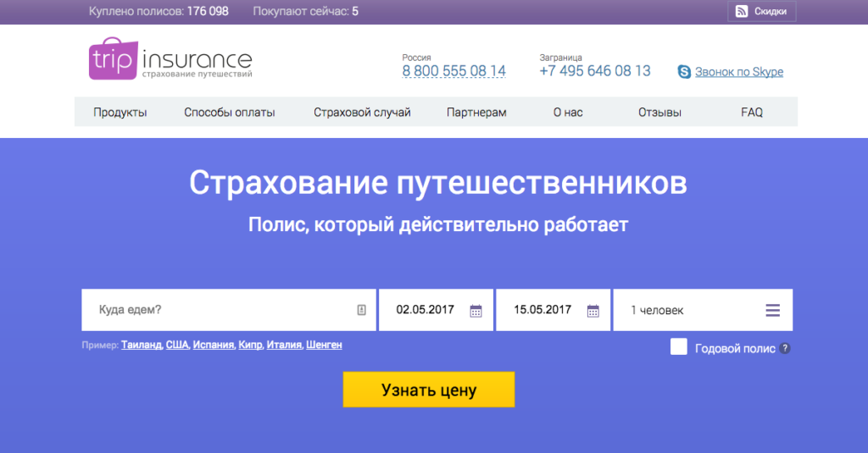Click the Russia phone number 8 800 555 08 14
Viewport: 868px width, 453px height.
click(453, 71)
